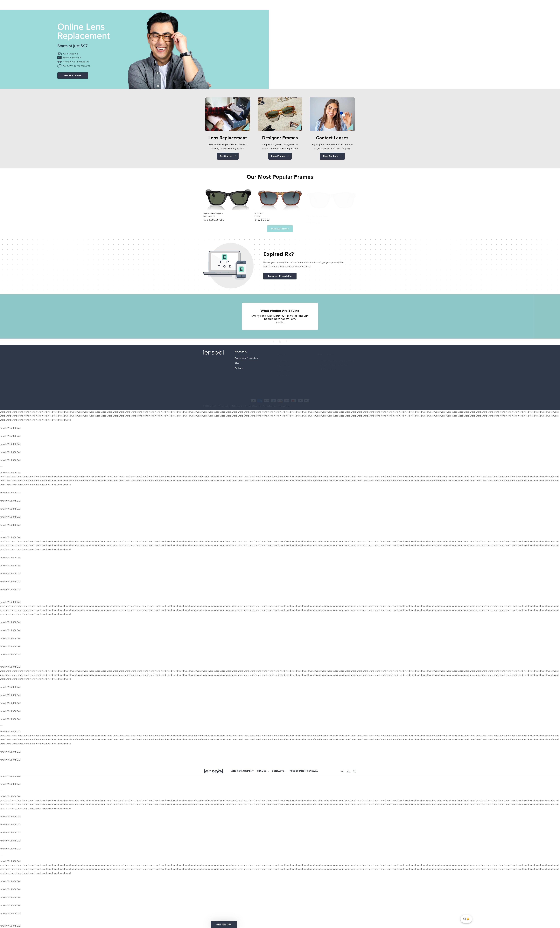Open the 4.1 star rating badge
This screenshot has width=560, height=928.
pyautogui.click(x=466, y=919)
